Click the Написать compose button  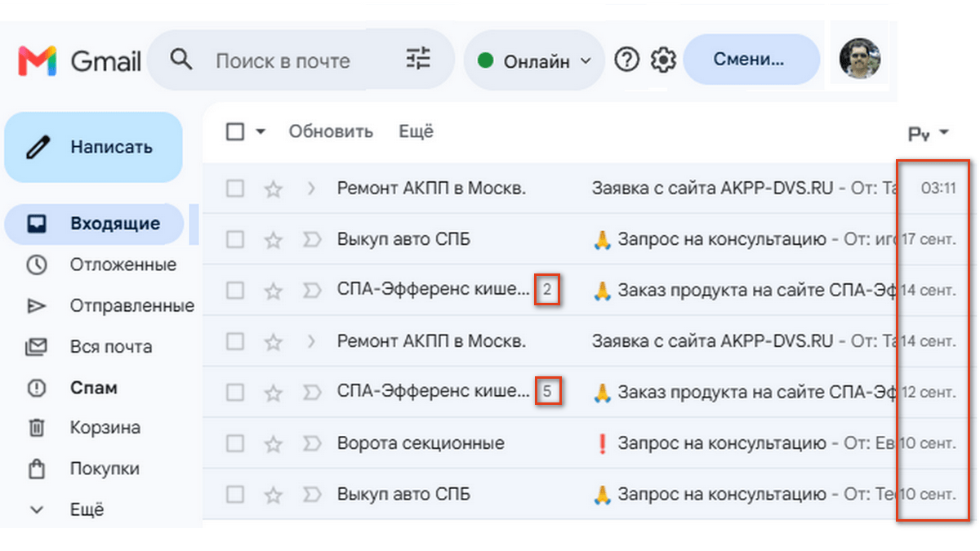click(93, 148)
